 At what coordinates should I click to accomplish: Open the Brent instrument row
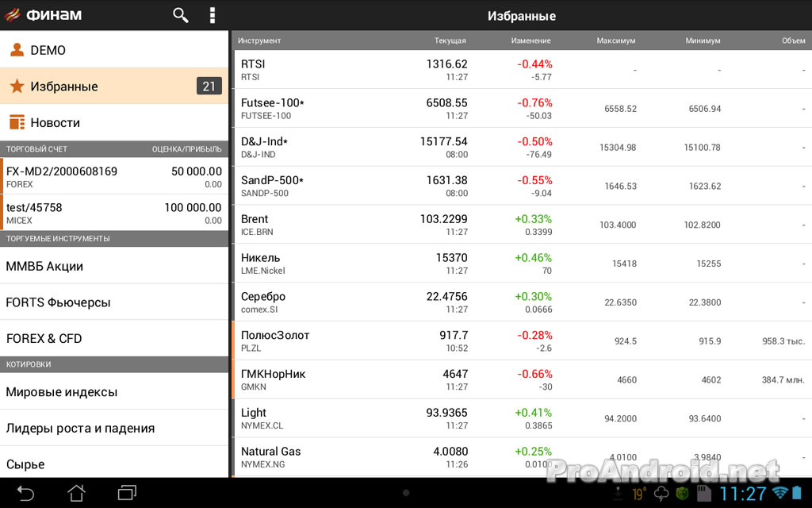[x=522, y=225]
